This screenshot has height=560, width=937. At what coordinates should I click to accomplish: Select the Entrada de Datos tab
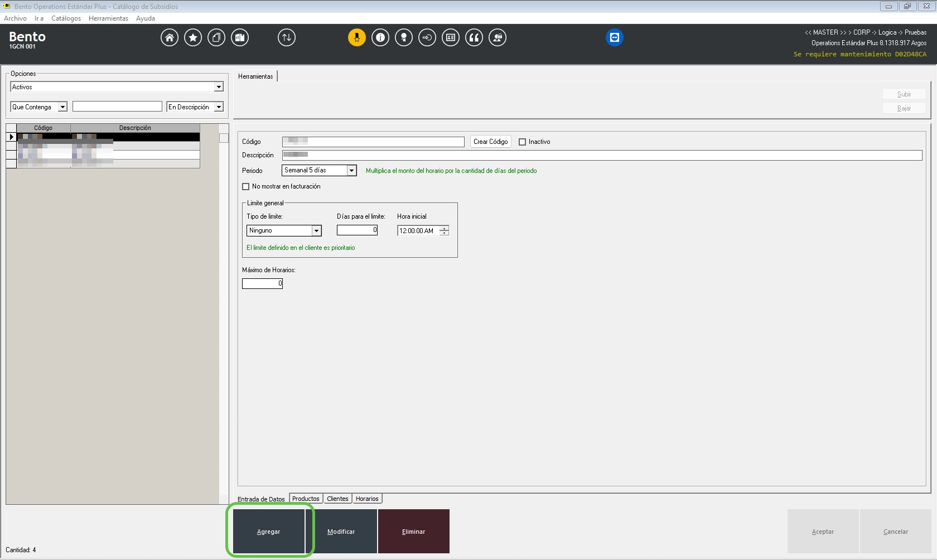[x=261, y=499]
